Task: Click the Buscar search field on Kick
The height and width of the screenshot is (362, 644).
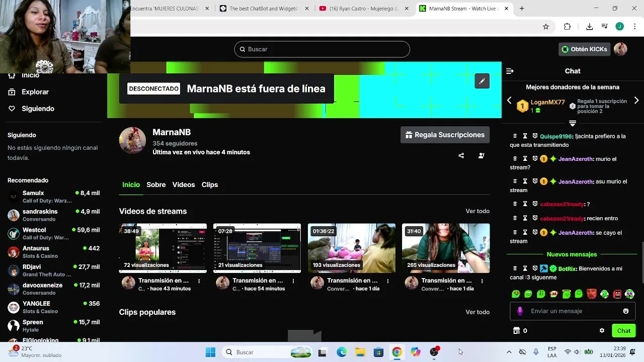Action: click(x=322, y=49)
